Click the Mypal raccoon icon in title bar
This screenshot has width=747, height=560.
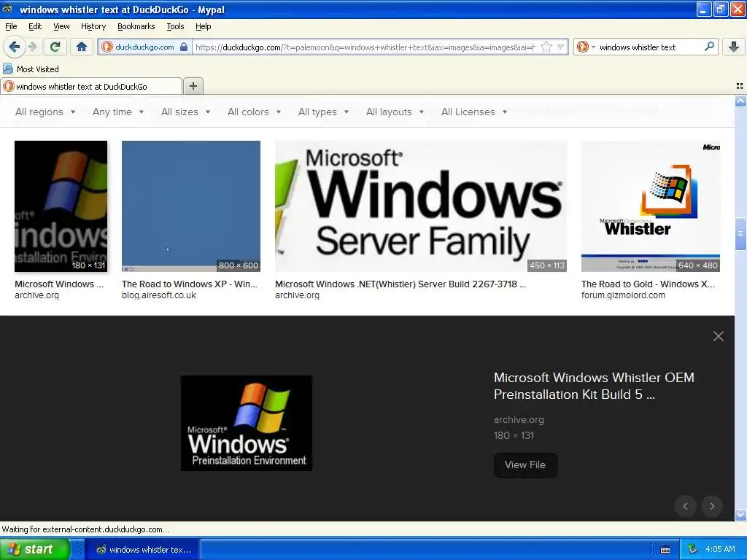[7, 9]
